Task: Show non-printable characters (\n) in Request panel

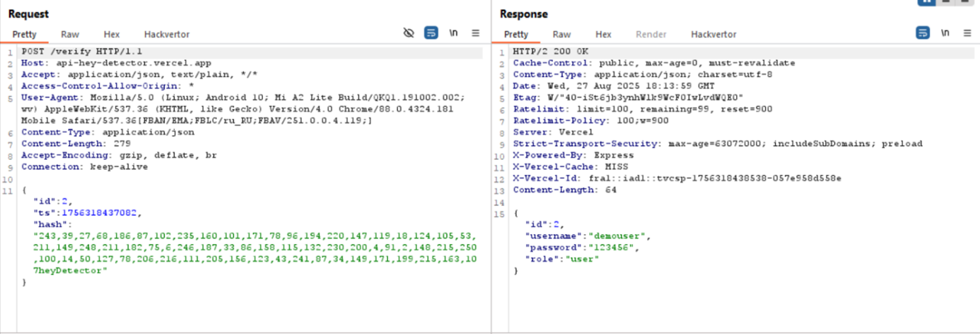Action: pos(453,33)
